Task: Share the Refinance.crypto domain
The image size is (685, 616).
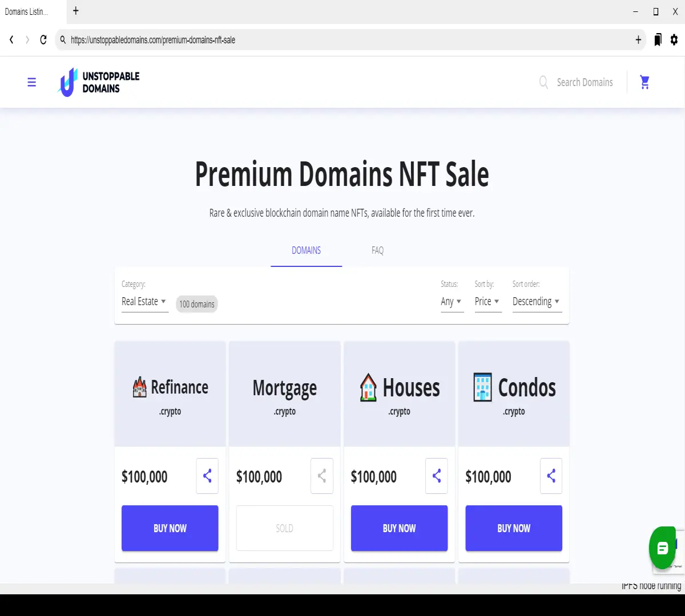Action: (207, 476)
